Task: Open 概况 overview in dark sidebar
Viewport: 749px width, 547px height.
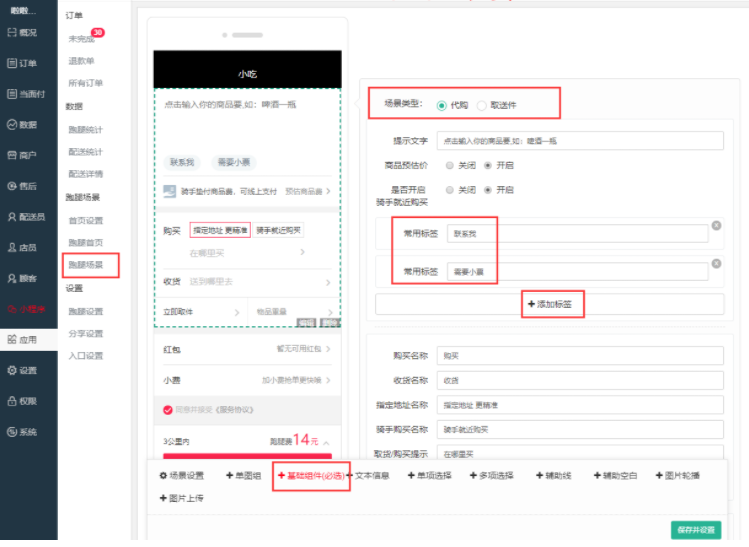Action: point(22,32)
